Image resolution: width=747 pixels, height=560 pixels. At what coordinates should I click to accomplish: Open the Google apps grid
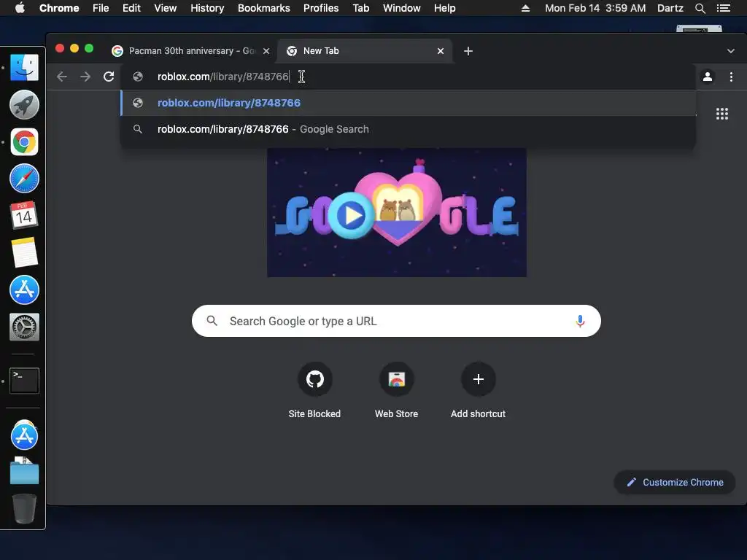tap(721, 114)
